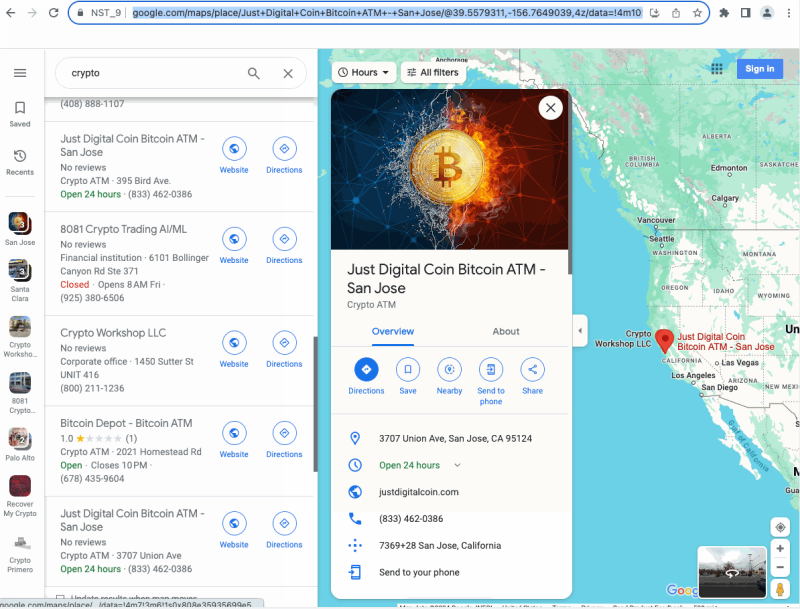Toggle the browser side panel icon
Image resolution: width=800 pixels, height=609 pixels.
tap(745, 13)
